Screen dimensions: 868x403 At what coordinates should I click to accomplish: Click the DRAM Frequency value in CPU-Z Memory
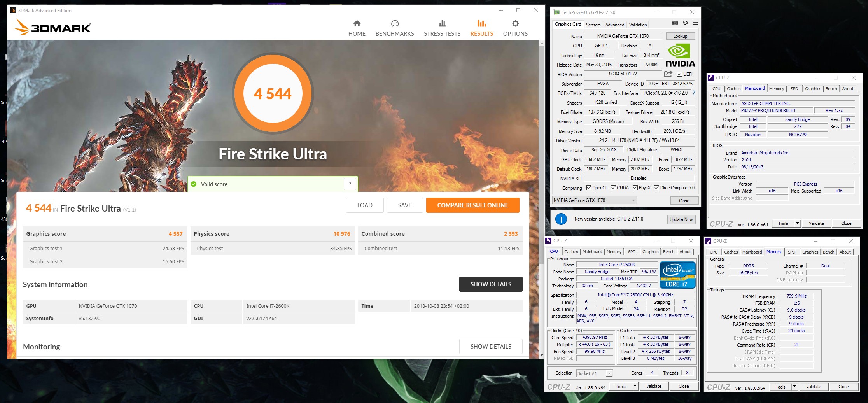pyautogui.click(x=796, y=296)
